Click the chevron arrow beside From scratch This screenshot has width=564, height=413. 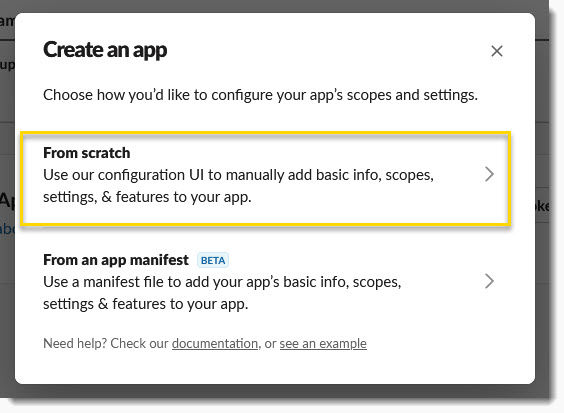tap(489, 174)
